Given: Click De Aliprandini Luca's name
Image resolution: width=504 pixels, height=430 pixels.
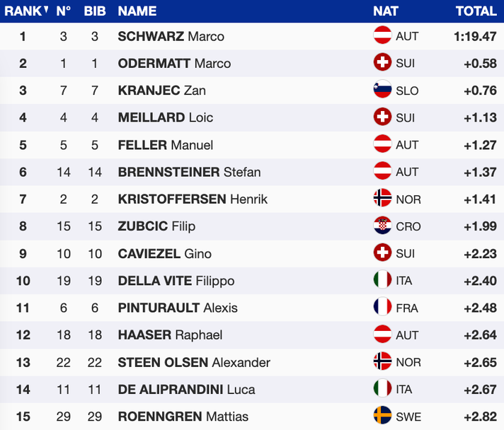Looking at the screenshot, I should tap(186, 389).
